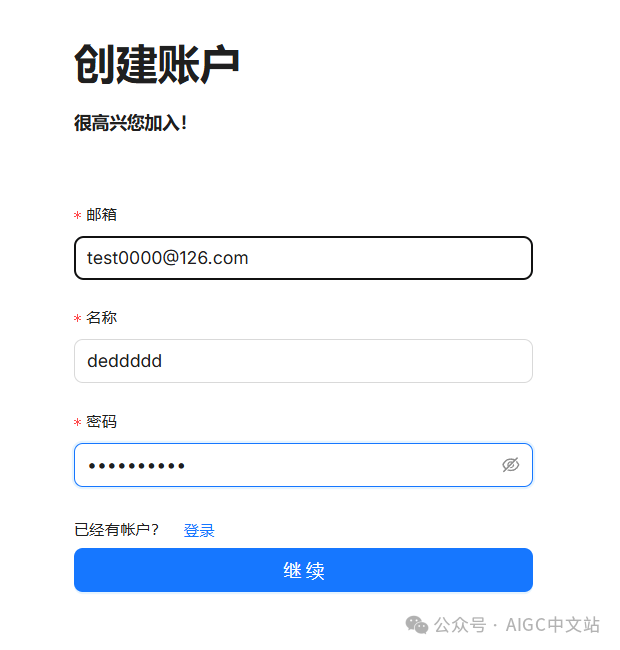Select the 密码 field label
620x650 pixels.
[102, 422]
